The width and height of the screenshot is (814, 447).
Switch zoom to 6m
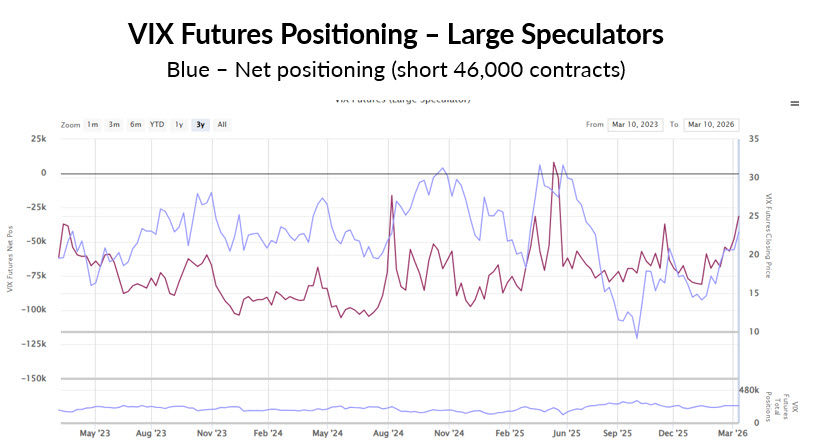(x=136, y=125)
